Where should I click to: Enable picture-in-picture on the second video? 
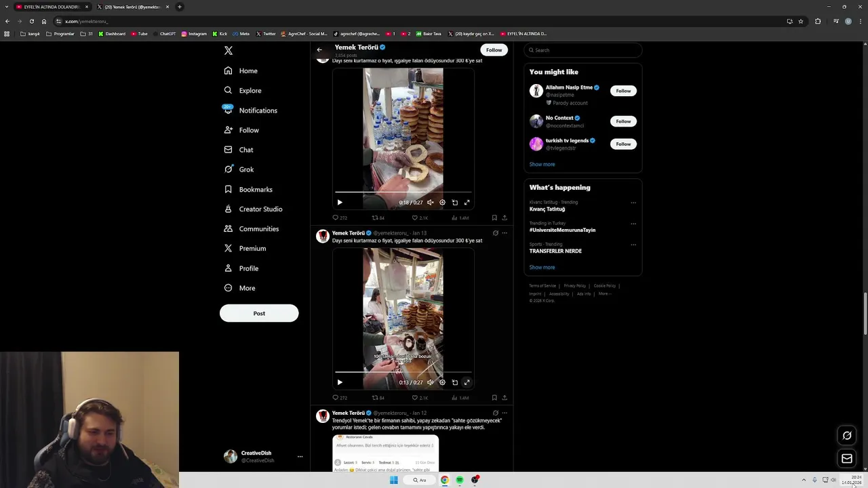[x=454, y=382]
